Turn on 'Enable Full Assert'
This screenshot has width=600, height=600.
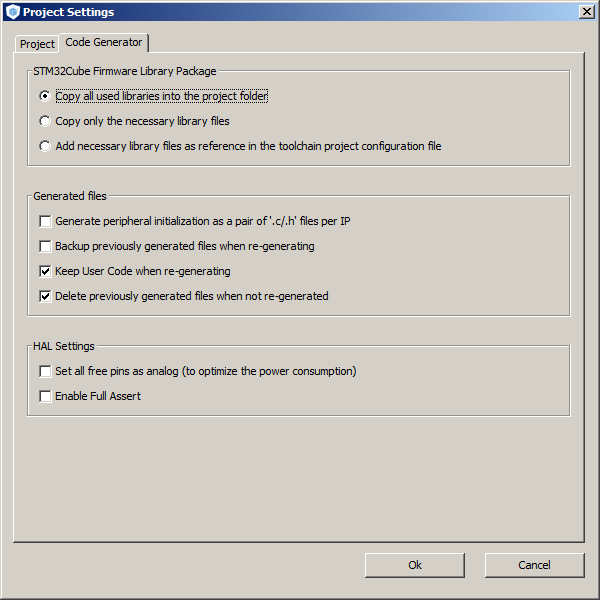click(x=45, y=396)
